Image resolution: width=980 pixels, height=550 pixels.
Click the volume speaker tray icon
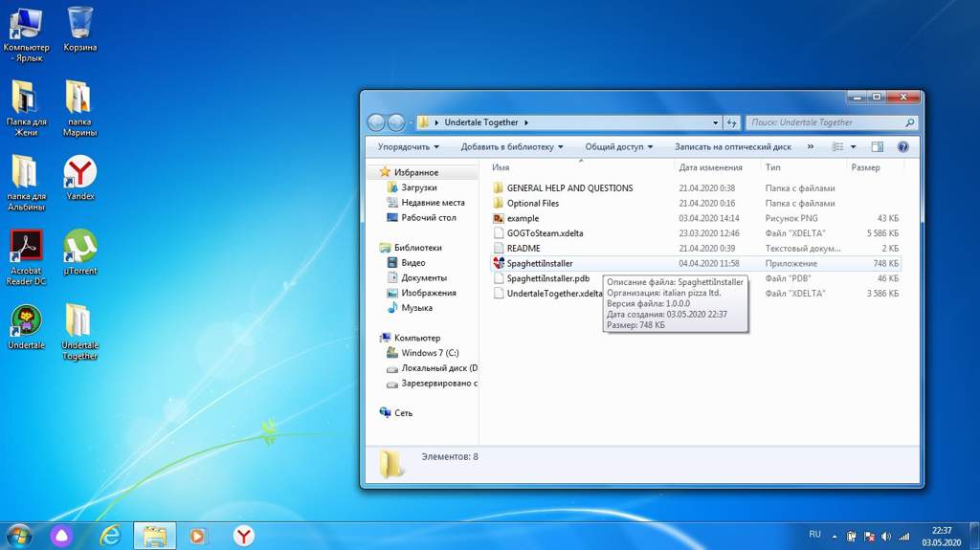(886, 537)
